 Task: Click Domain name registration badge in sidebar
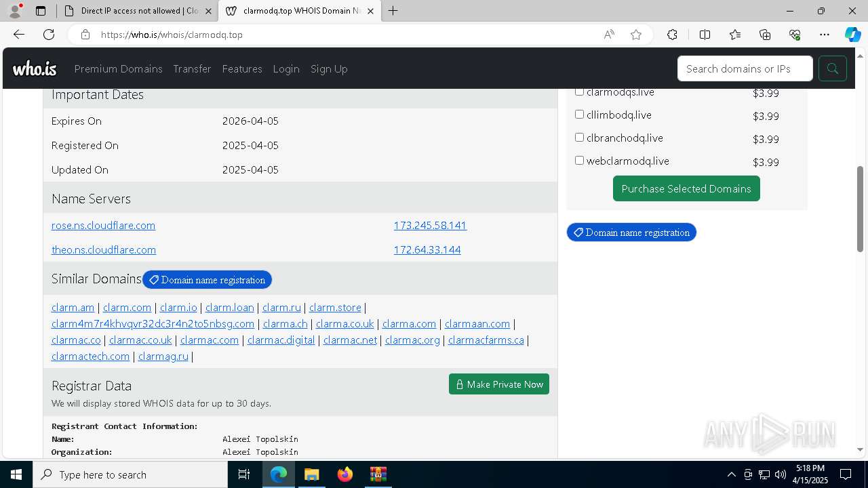[631, 232]
